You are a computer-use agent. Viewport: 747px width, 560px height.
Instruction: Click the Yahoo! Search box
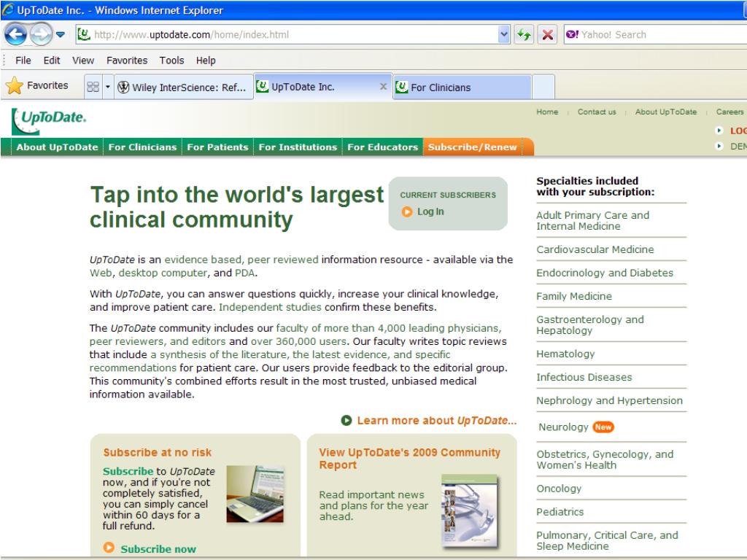(x=656, y=34)
